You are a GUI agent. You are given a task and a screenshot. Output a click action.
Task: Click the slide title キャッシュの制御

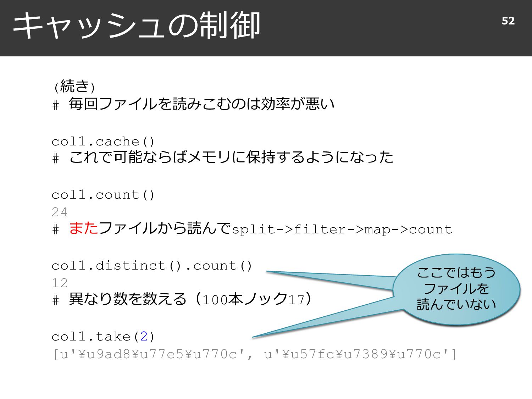coord(137,26)
